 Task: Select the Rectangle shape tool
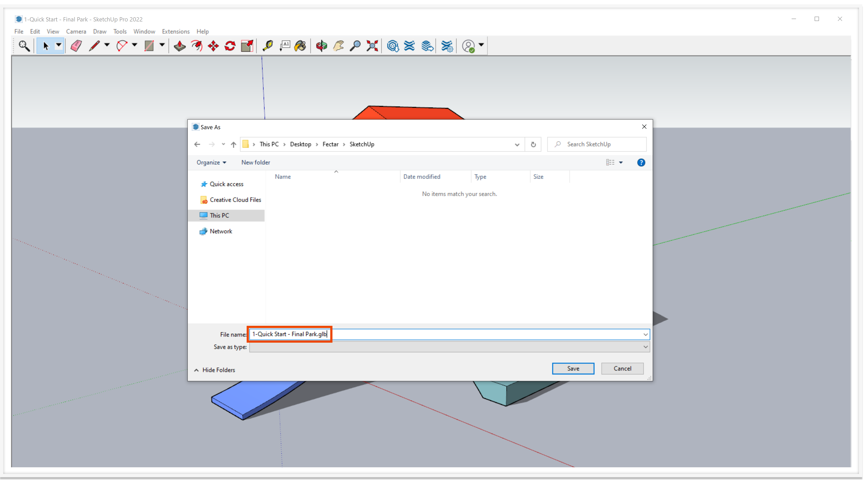point(149,46)
